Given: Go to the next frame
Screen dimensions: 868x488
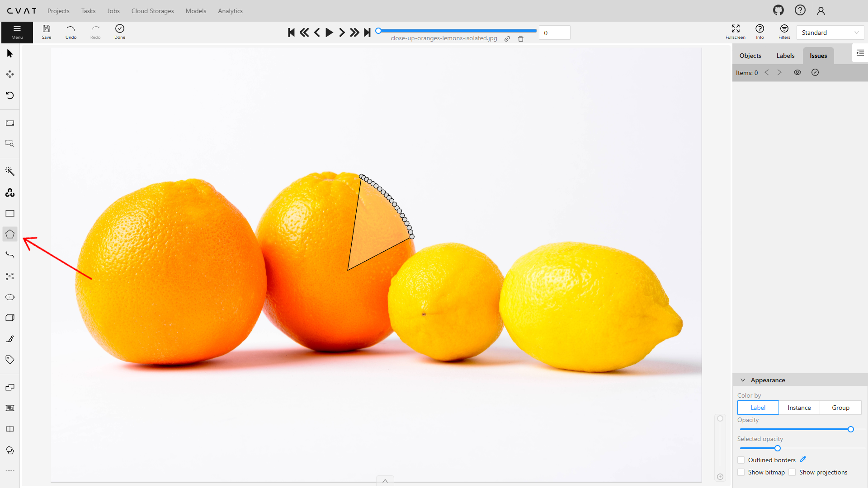Looking at the screenshot, I should (342, 33).
